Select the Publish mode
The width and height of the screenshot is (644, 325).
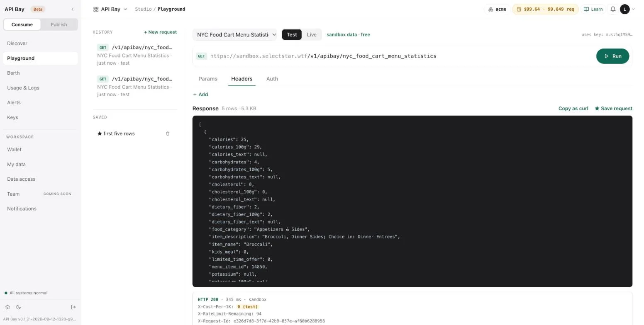59,24
